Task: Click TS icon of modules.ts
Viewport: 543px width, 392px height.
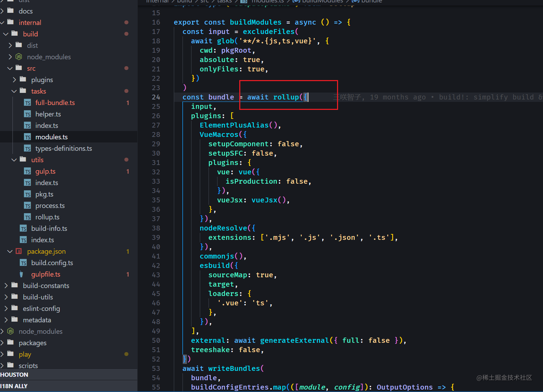Action: [28, 137]
